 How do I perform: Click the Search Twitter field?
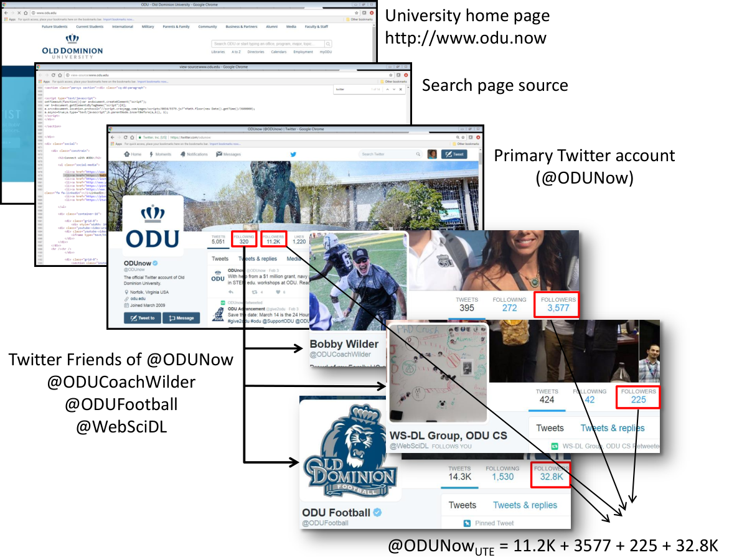390,154
